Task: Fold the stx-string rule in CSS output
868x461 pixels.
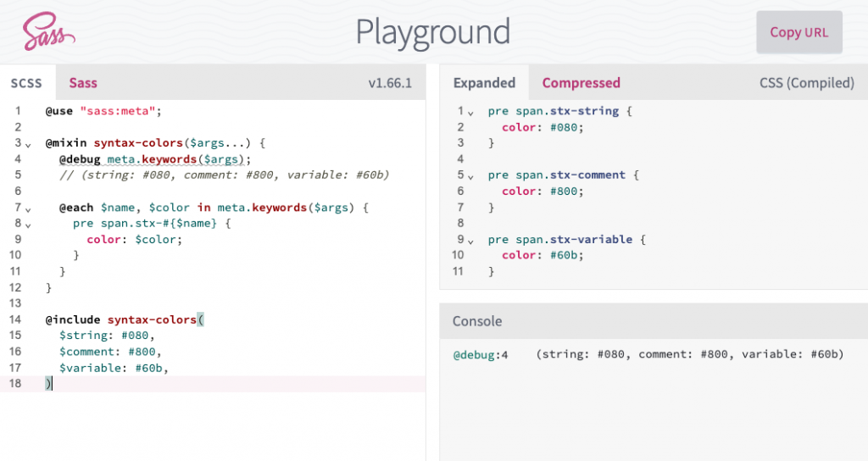Action: (470, 114)
